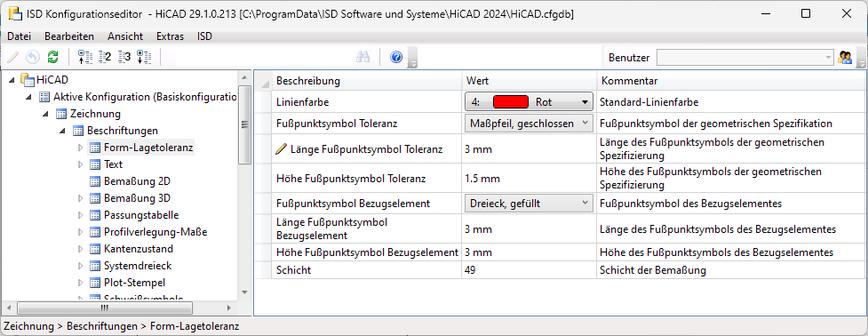Click the Länge Fußpunktsymbol Toleranz 3 mm value

click(x=530, y=149)
